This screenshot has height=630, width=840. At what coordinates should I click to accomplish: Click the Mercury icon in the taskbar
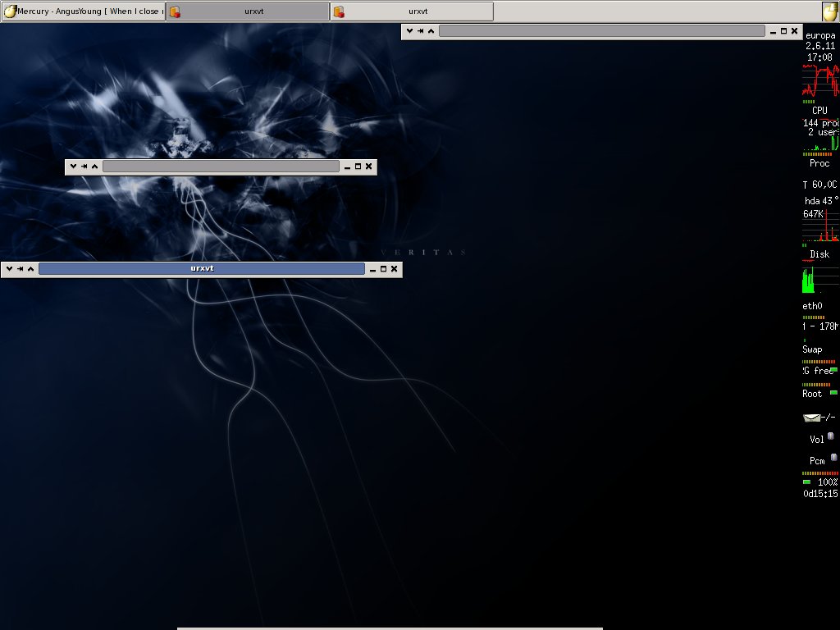[x=10, y=11]
